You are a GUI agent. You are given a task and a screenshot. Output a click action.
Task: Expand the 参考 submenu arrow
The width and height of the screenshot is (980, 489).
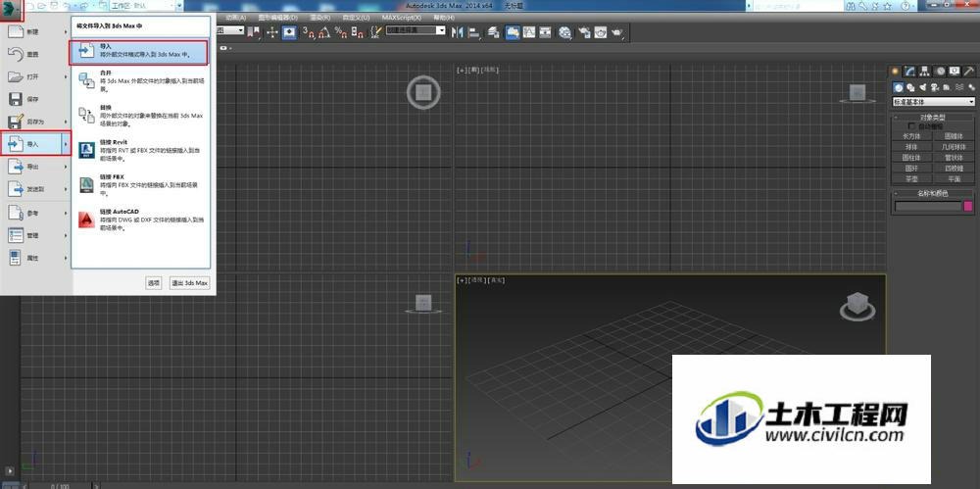(x=66, y=214)
